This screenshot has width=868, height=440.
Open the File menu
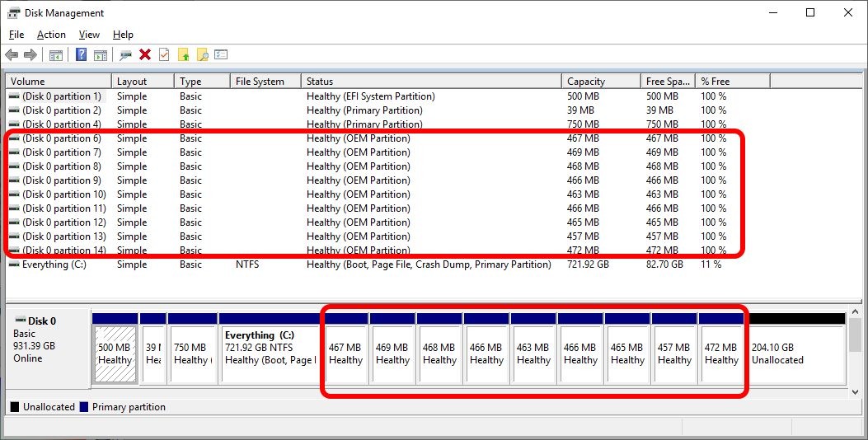(16, 35)
